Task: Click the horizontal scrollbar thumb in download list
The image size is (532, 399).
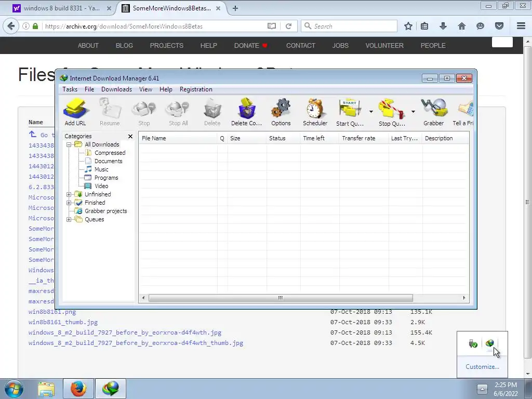Action: [x=281, y=298]
